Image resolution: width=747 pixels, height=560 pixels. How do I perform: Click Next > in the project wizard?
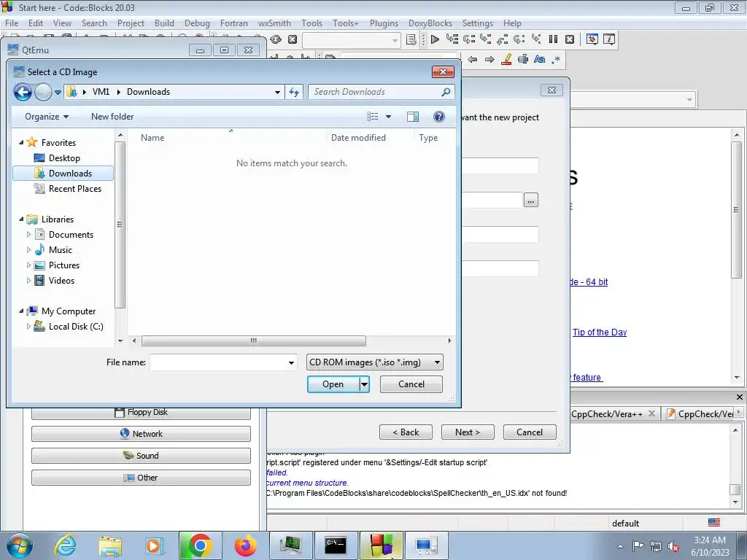click(x=468, y=432)
